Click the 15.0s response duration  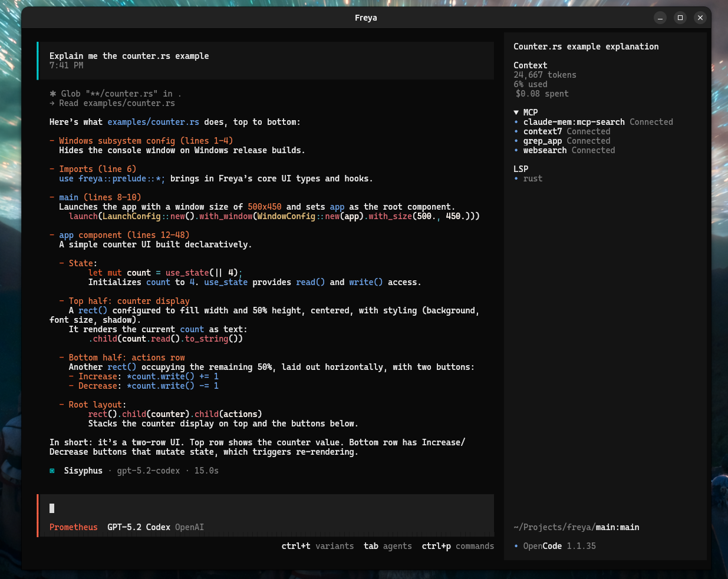coord(206,471)
